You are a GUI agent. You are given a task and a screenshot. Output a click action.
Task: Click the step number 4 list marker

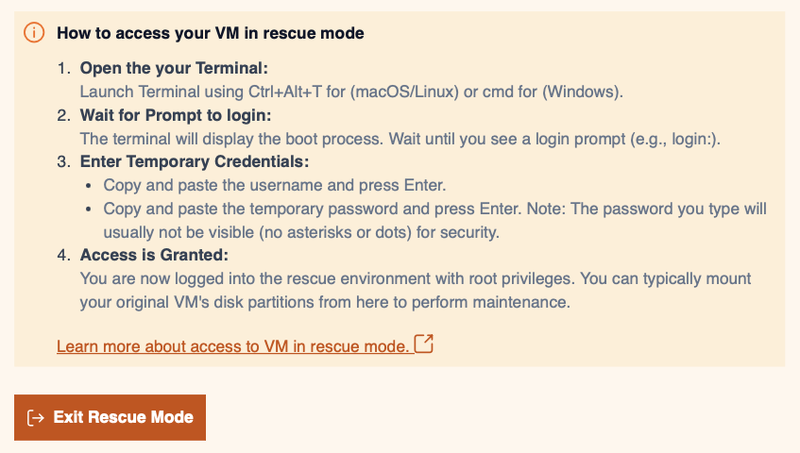click(x=64, y=255)
